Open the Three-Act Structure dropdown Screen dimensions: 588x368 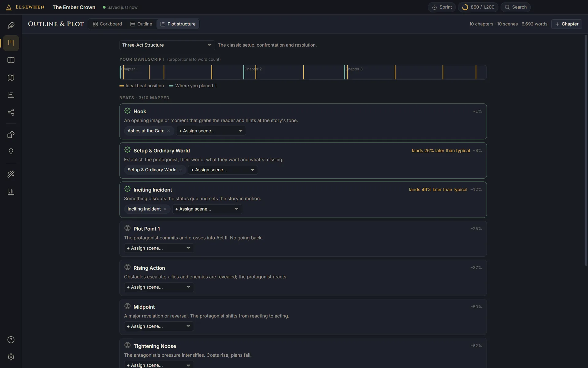tap(167, 45)
